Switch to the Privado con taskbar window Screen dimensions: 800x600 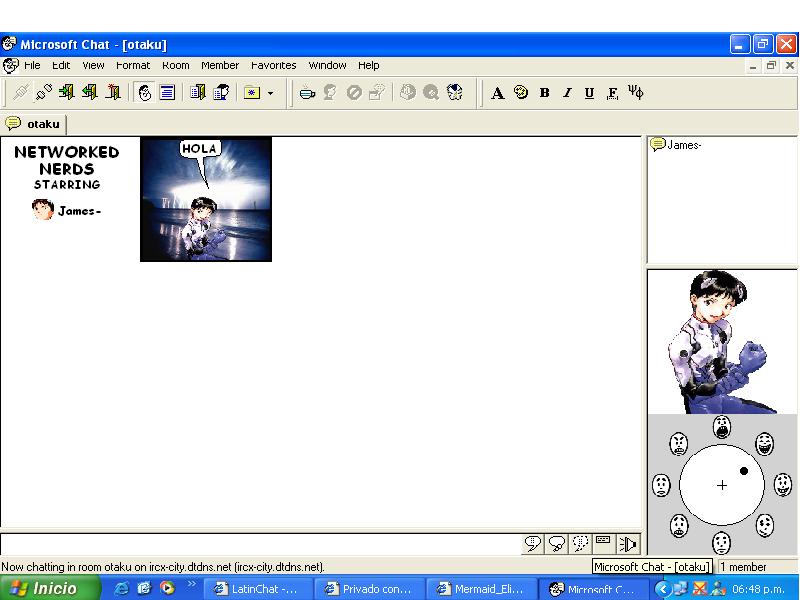click(369, 589)
